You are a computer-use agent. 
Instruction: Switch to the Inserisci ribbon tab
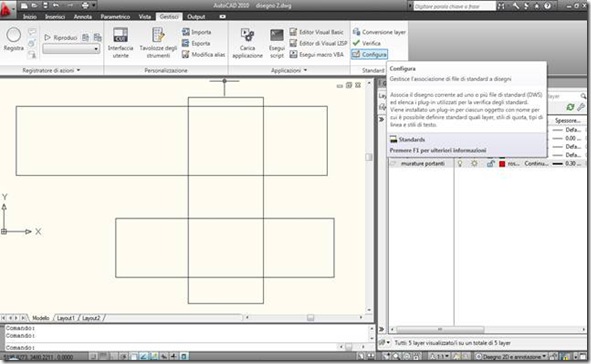(x=55, y=17)
